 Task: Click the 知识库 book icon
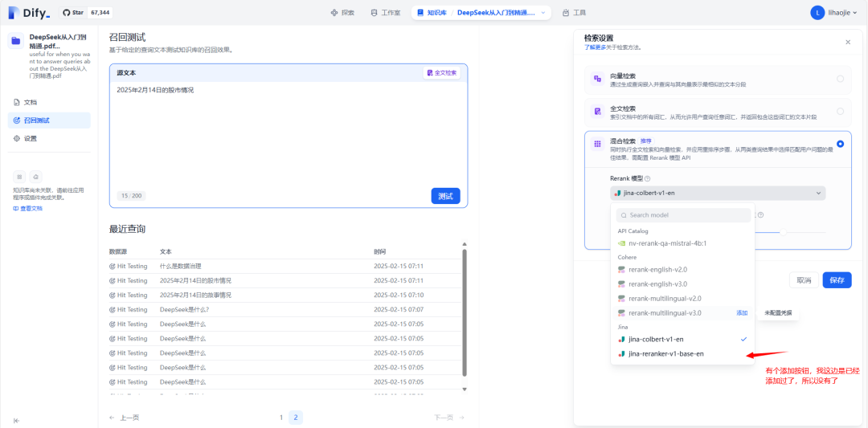tap(420, 13)
